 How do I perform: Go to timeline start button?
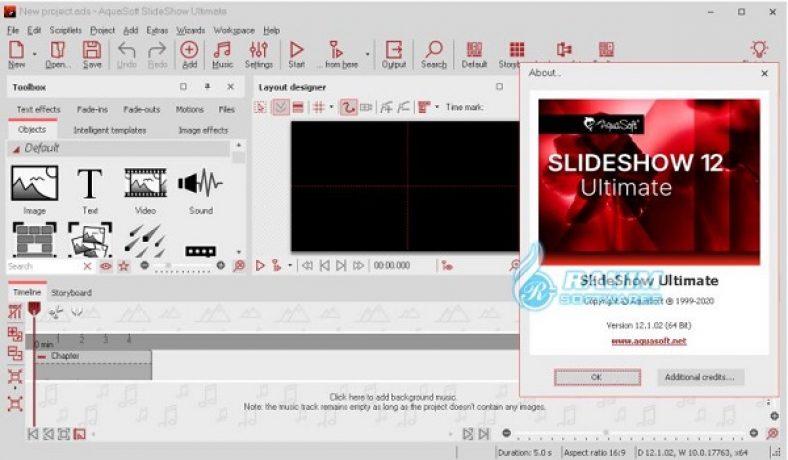click(33, 434)
